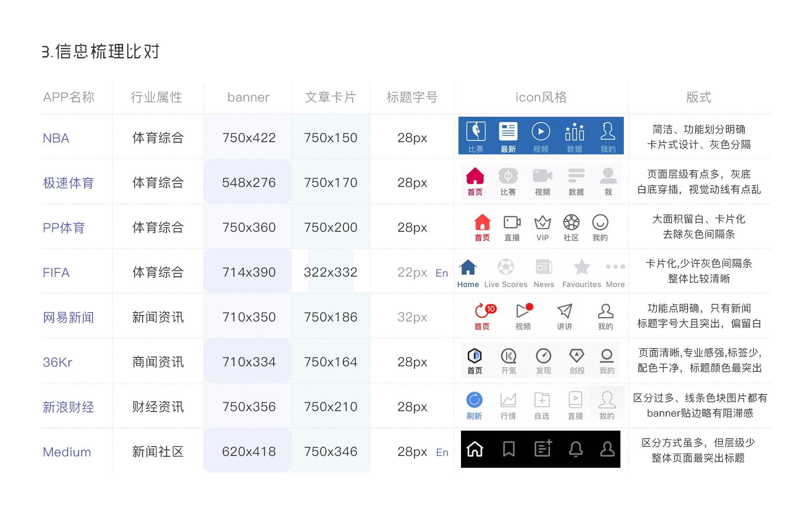Click the NBA 视频 play icon
Image resolution: width=812 pixels, height=505 pixels.
click(x=540, y=132)
